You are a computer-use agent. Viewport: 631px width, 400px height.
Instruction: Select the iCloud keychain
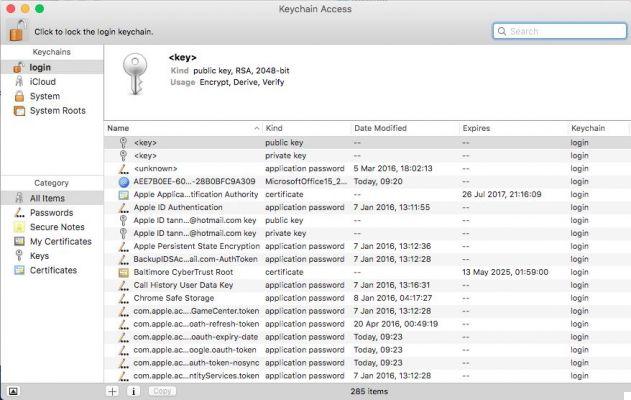(52, 82)
